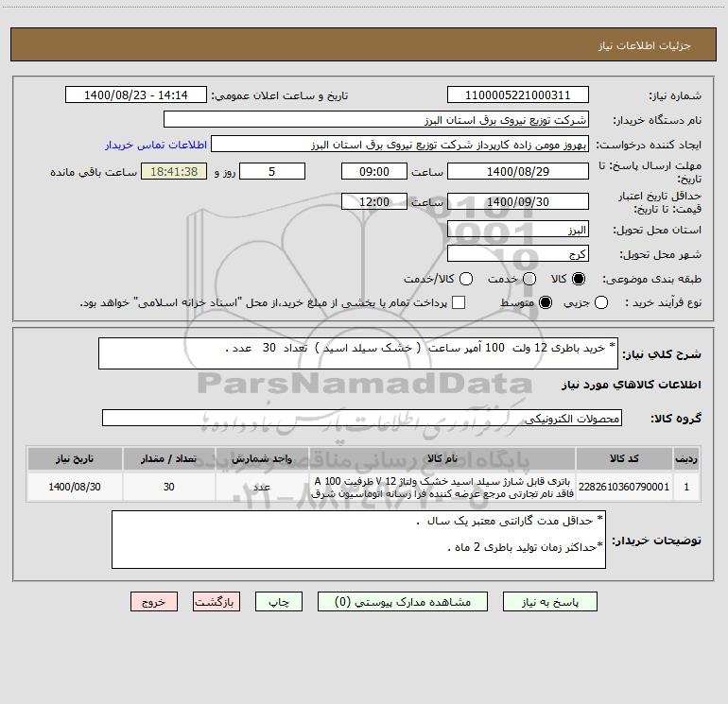Click the quantity cell 30
This screenshot has width=728, height=704.
(x=168, y=487)
